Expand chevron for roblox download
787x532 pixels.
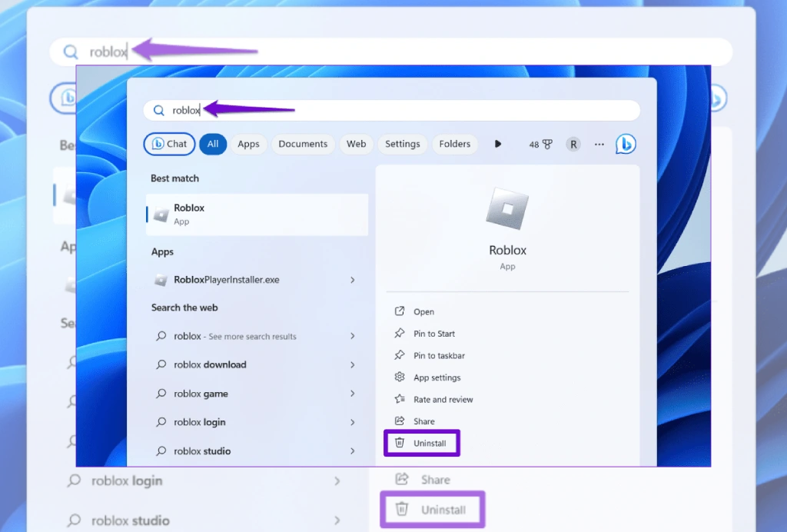pos(353,365)
